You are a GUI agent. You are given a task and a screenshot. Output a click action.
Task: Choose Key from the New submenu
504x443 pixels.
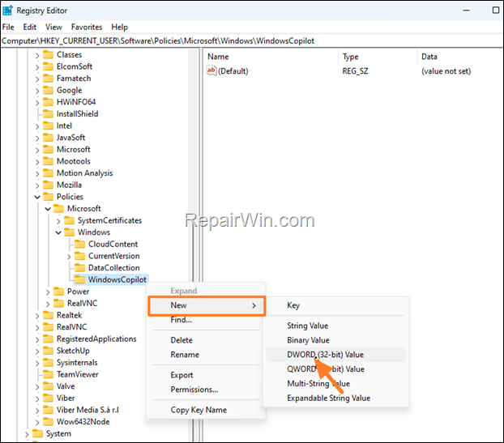[336, 305]
